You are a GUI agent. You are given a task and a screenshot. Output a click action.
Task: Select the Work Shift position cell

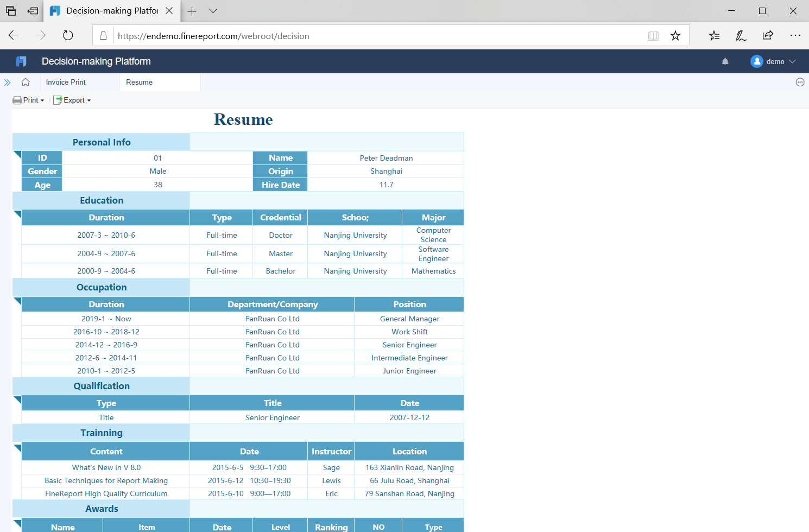click(x=409, y=332)
